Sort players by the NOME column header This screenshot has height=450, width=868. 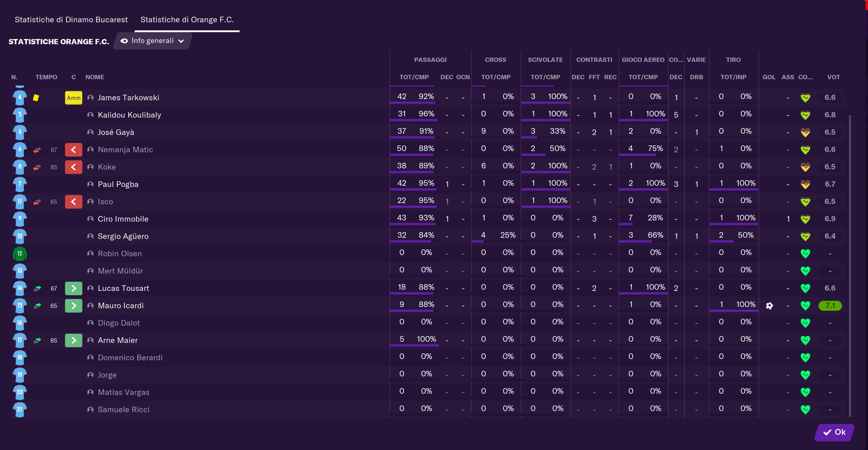tap(94, 77)
